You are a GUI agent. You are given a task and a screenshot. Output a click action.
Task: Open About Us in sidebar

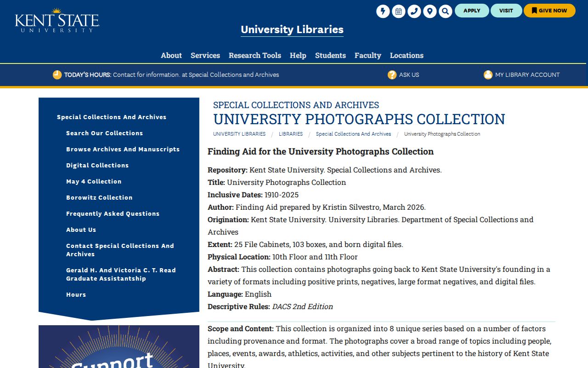tap(81, 230)
